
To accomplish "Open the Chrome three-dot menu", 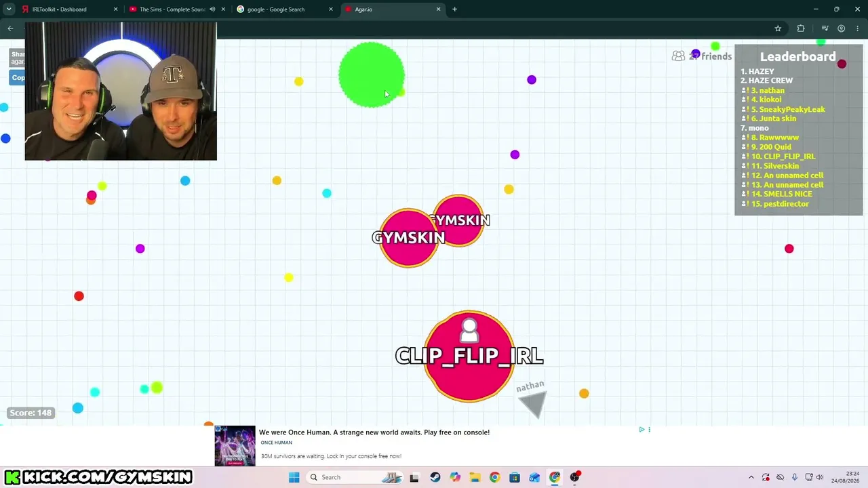I will coord(857,28).
